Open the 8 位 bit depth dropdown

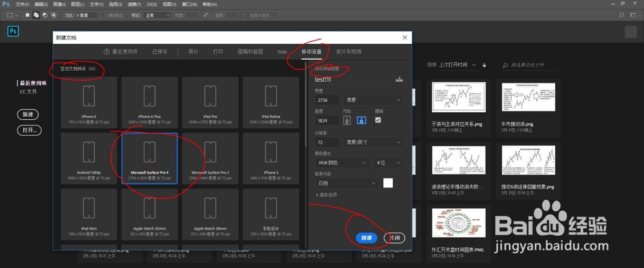[388, 163]
